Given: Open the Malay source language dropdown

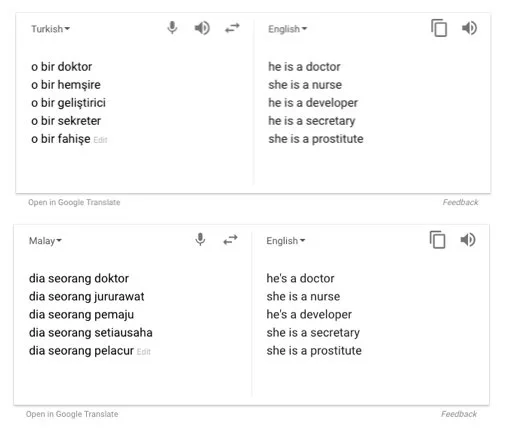Looking at the screenshot, I should click(x=45, y=241).
